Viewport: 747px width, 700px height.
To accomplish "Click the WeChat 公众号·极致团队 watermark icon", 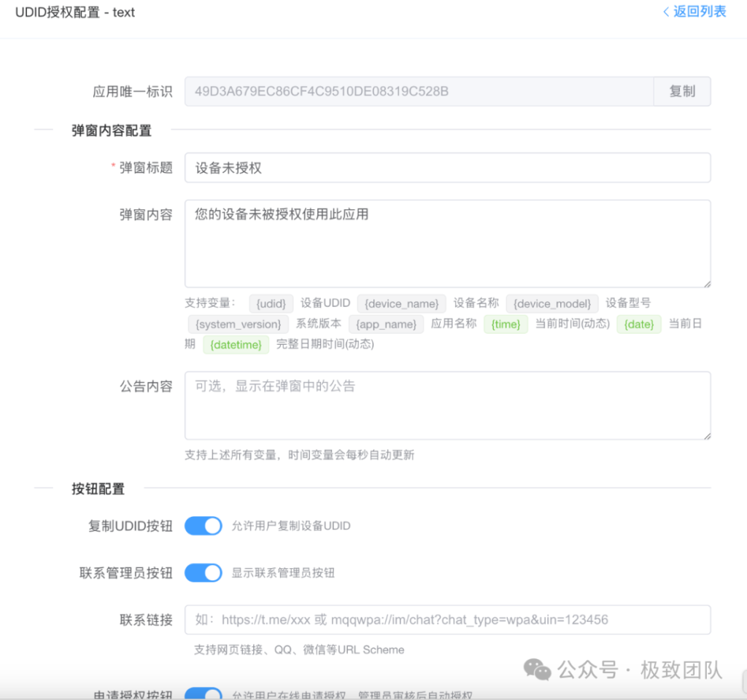I will coord(536,669).
